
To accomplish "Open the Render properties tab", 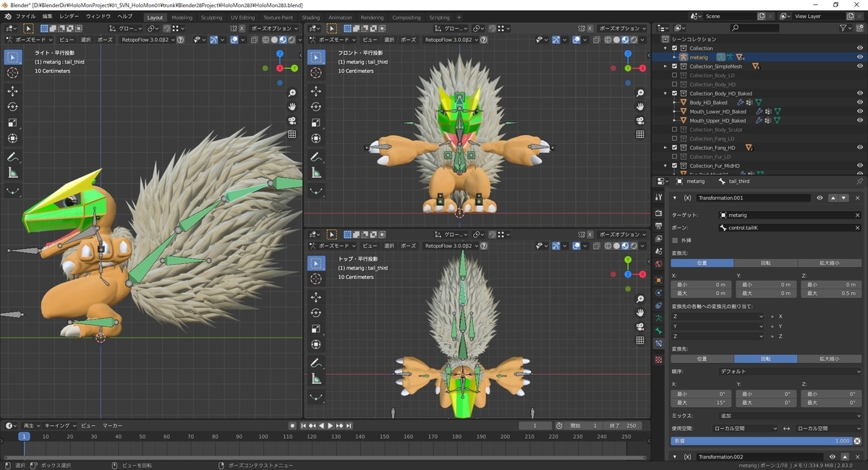I will click(658, 213).
